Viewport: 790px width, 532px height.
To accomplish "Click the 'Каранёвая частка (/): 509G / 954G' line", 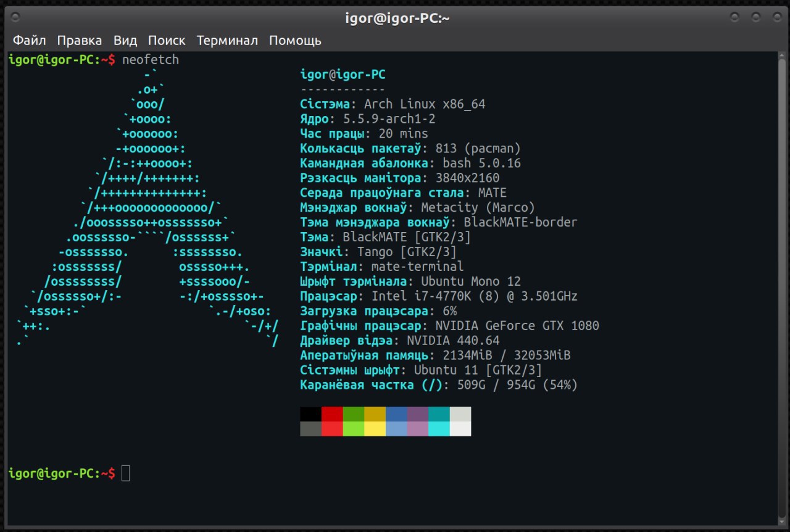I will 439,386.
